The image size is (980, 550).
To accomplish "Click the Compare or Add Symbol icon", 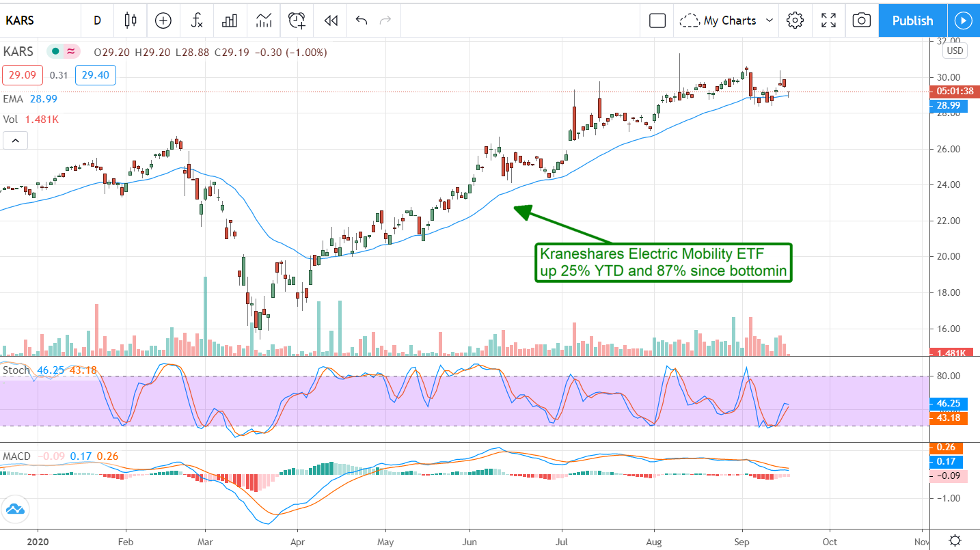I will click(x=163, y=20).
